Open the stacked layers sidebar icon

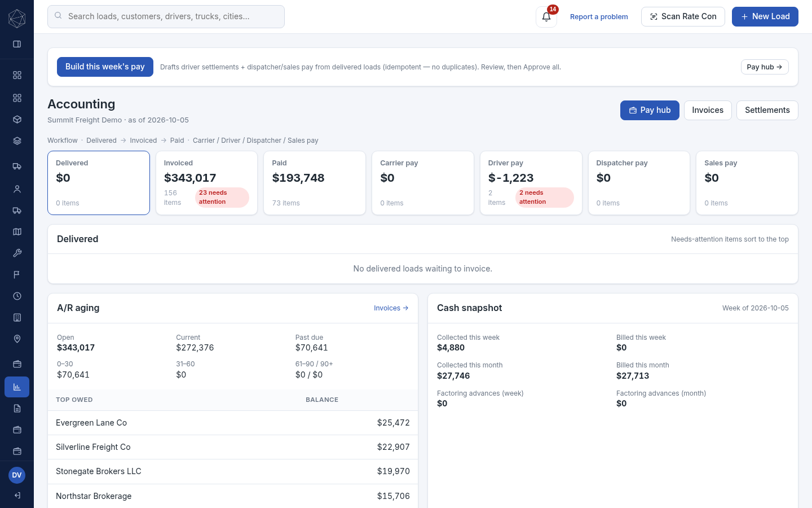[17, 141]
